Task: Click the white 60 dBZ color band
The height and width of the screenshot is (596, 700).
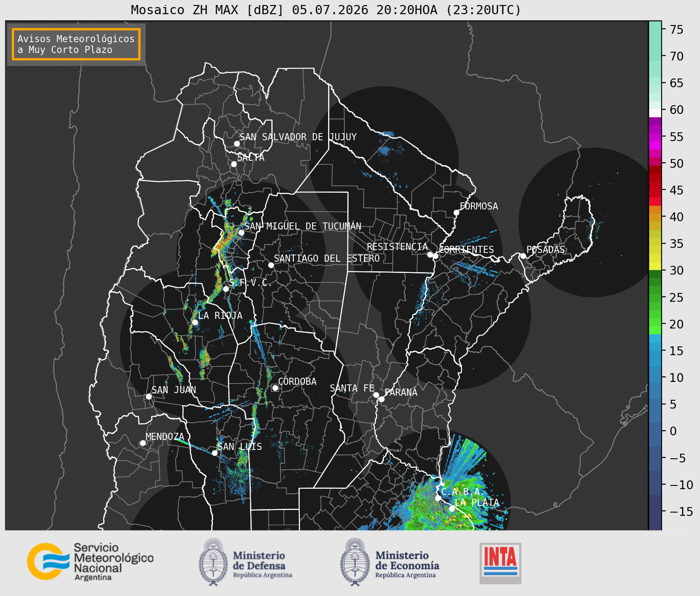Action: [x=655, y=113]
